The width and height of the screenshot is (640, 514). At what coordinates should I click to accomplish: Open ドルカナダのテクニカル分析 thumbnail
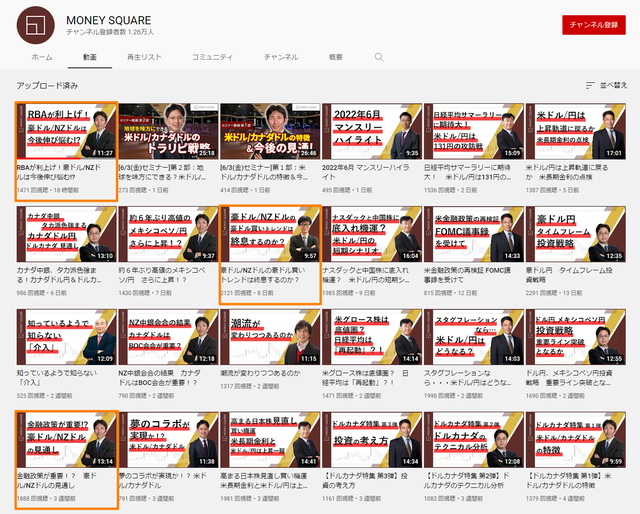tap(474, 440)
